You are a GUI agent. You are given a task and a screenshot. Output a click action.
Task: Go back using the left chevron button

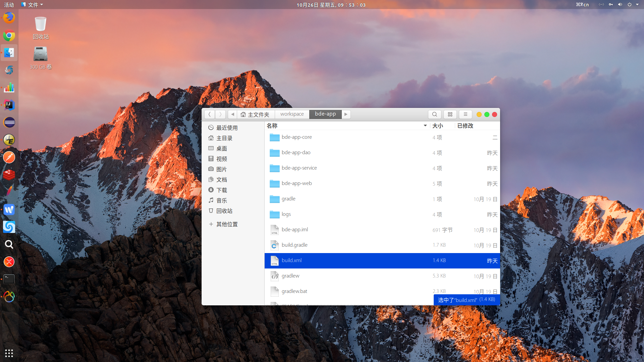pyautogui.click(x=210, y=114)
